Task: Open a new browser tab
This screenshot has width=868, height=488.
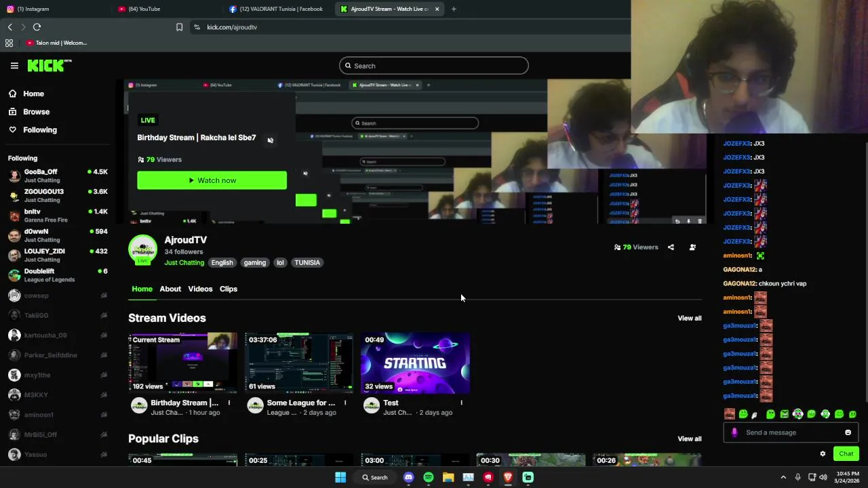Action: click(454, 9)
